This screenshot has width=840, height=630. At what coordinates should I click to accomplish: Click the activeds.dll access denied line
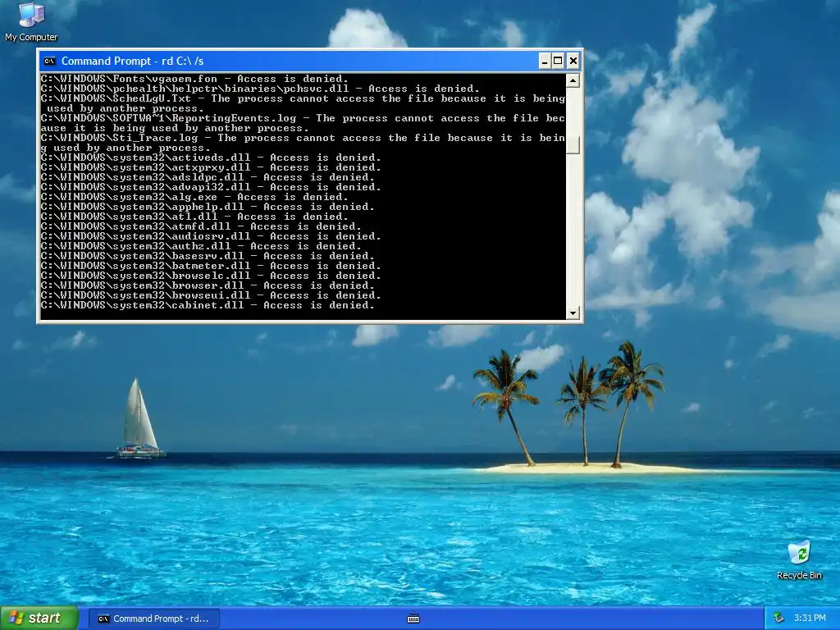(x=211, y=157)
